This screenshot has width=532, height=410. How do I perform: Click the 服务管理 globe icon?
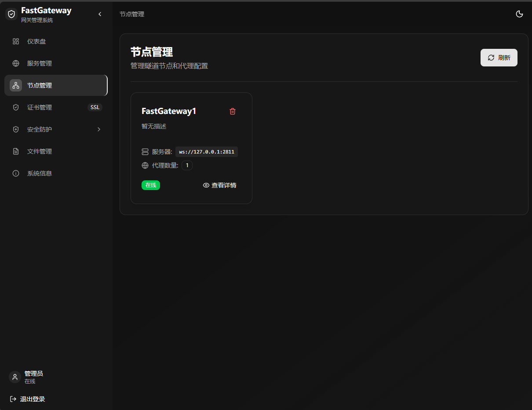(x=16, y=63)
